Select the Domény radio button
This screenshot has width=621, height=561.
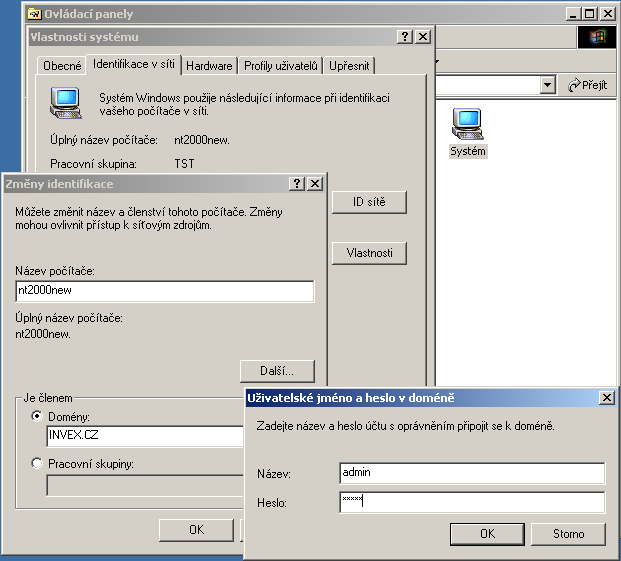[37, 416]
